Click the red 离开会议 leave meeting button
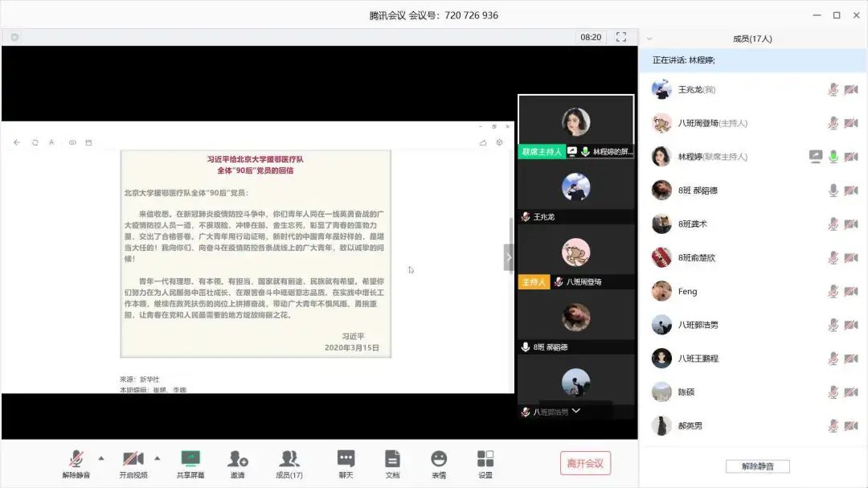This screenshot has width=868, height=488. coord(586,463)
